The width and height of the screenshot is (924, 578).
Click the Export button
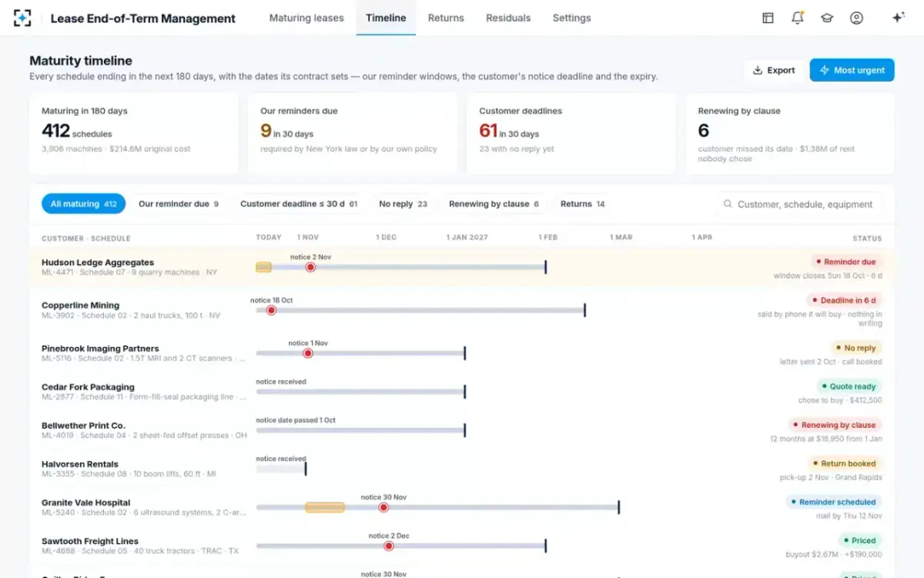[x=774, y=70]
